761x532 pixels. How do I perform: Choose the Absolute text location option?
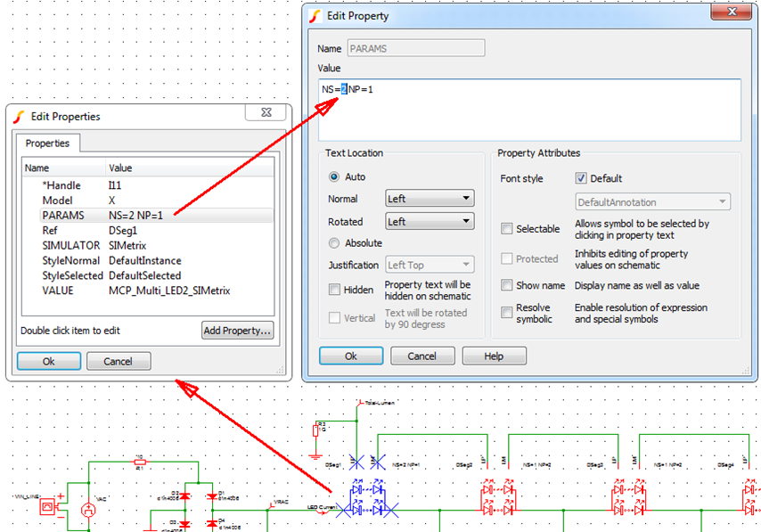coord(334,242)
